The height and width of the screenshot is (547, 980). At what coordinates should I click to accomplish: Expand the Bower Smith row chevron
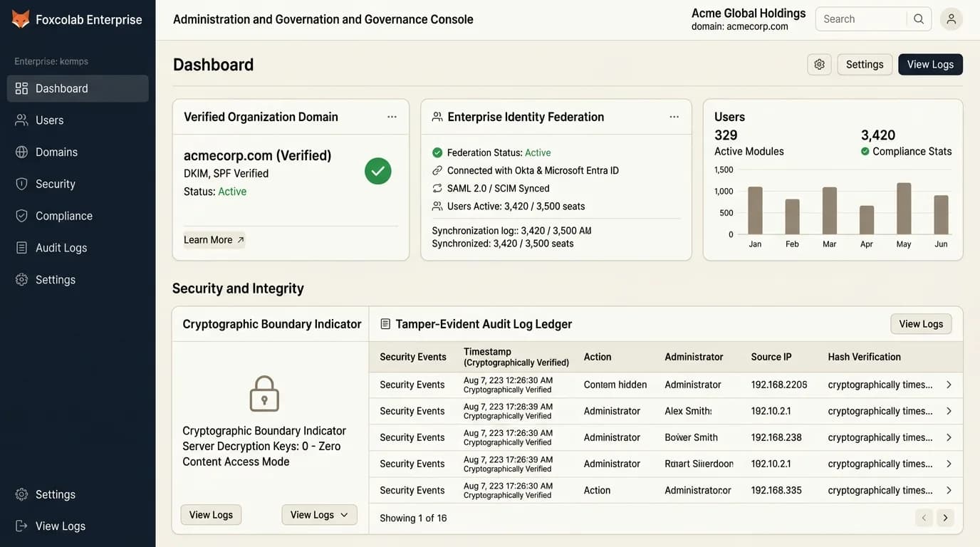(x=949, y=437)
